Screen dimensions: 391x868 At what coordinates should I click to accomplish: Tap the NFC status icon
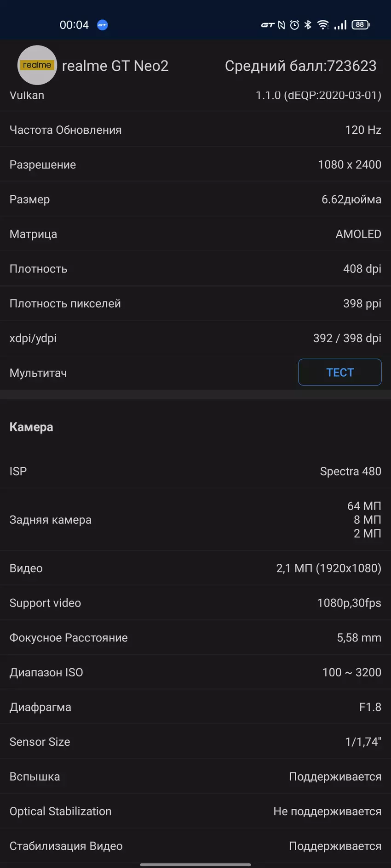[x=282, y=25]
